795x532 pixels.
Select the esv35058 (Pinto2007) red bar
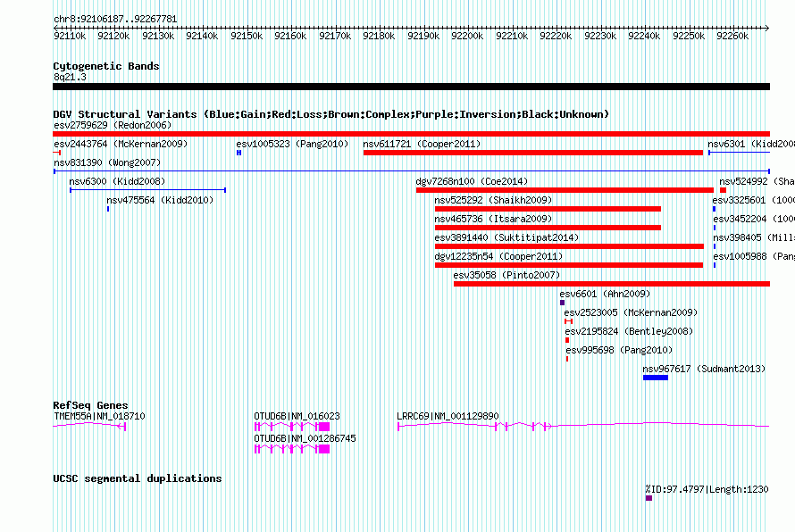(x=612, y=284)
